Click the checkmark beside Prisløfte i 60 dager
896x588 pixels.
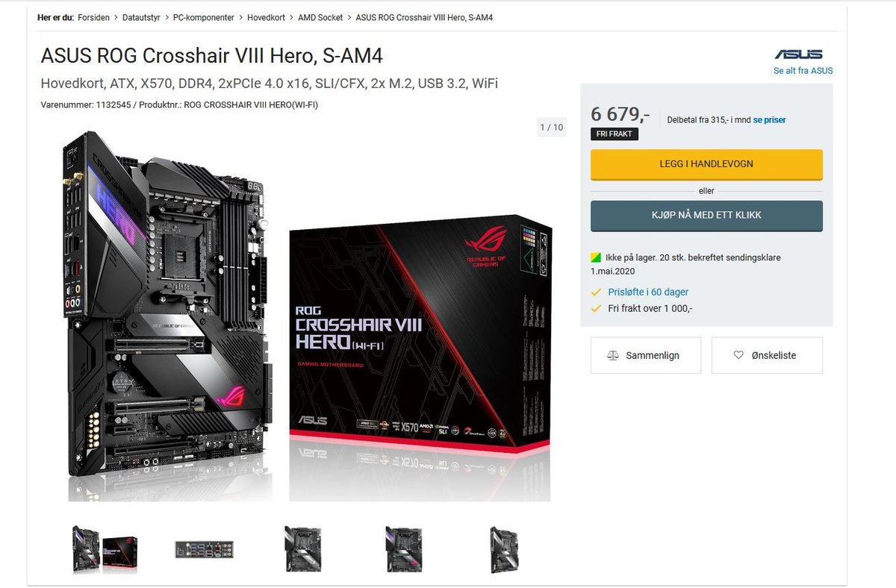point(596,293)
